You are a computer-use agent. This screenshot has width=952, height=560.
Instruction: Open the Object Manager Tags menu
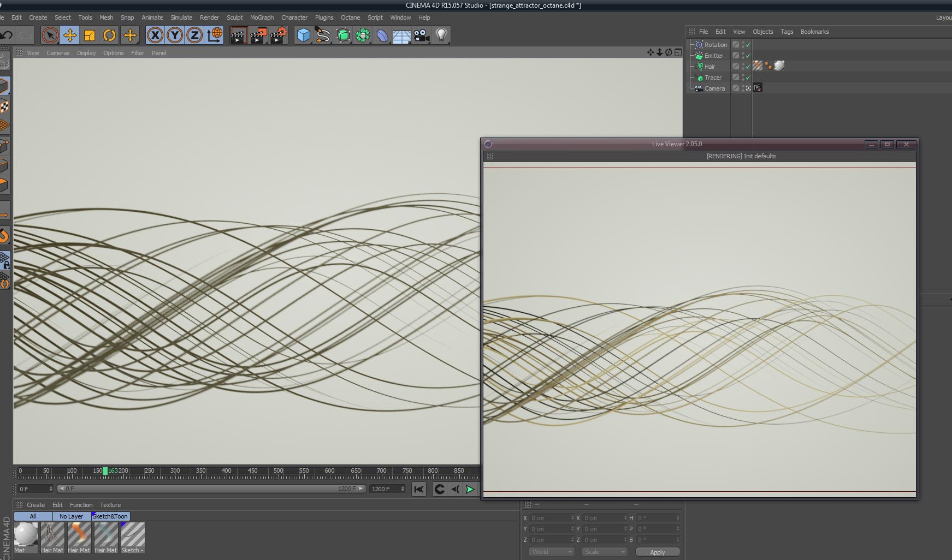pyautogui.click(x=787, y=32)
